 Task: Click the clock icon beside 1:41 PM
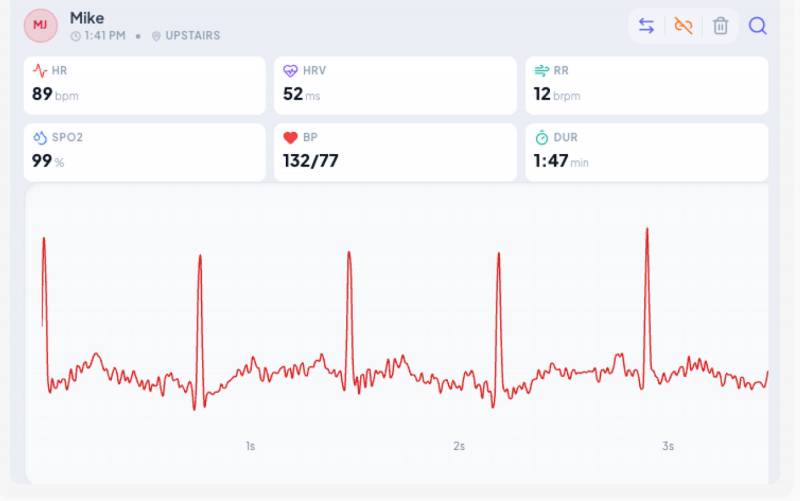click(76, 36)
